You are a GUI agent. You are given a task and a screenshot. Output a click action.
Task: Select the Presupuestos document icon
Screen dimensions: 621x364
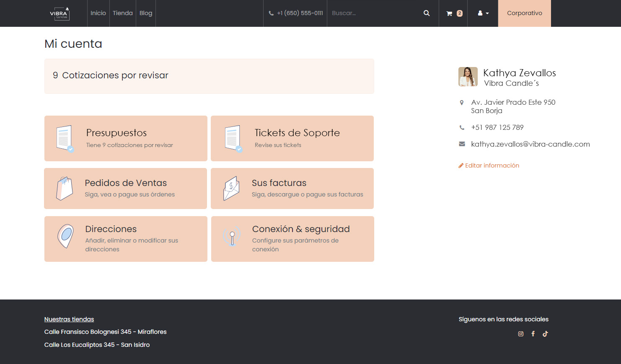coord(65,138)
